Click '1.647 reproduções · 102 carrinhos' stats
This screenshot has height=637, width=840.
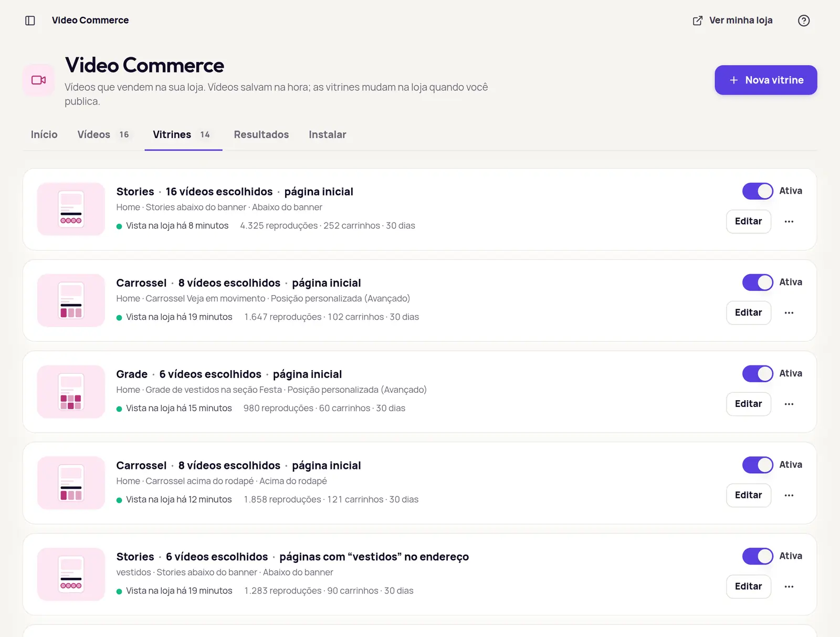click(x=314, y=317)
